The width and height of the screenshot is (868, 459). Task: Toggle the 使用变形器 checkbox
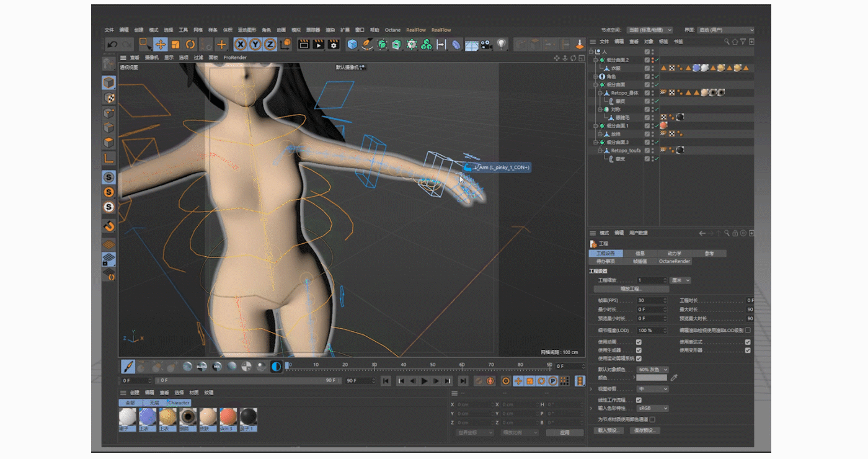(x=748, y=350)
